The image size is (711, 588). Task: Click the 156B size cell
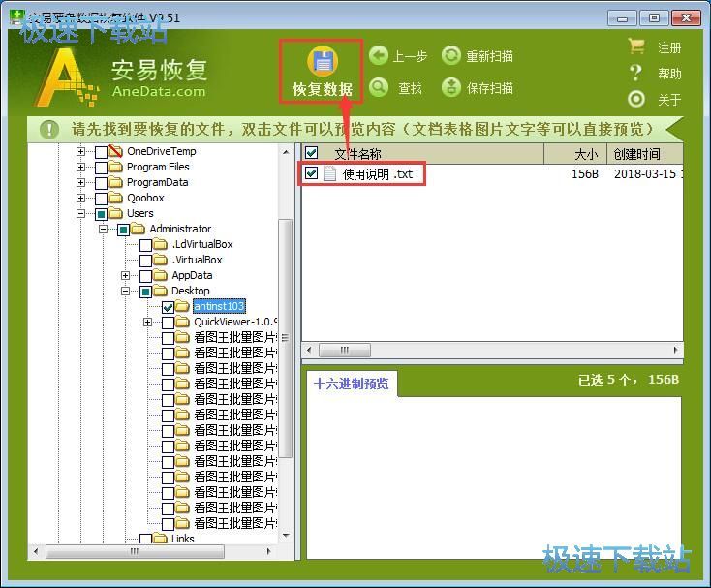[x=585, y=173]
